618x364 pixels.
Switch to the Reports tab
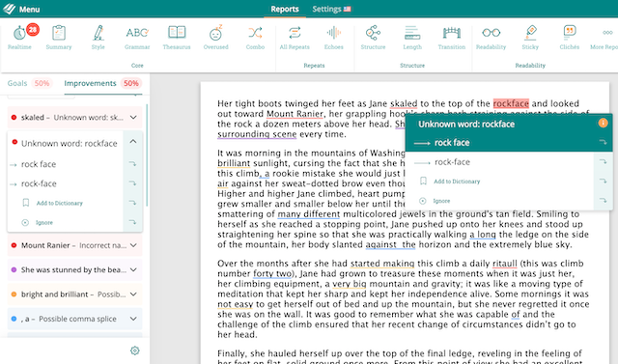pos(285,9)
